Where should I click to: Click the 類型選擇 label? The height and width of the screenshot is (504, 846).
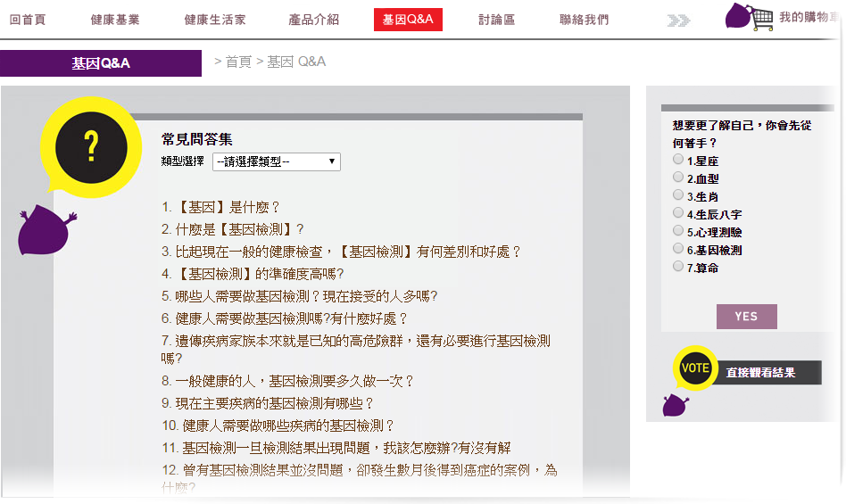[x=182, y=161]
